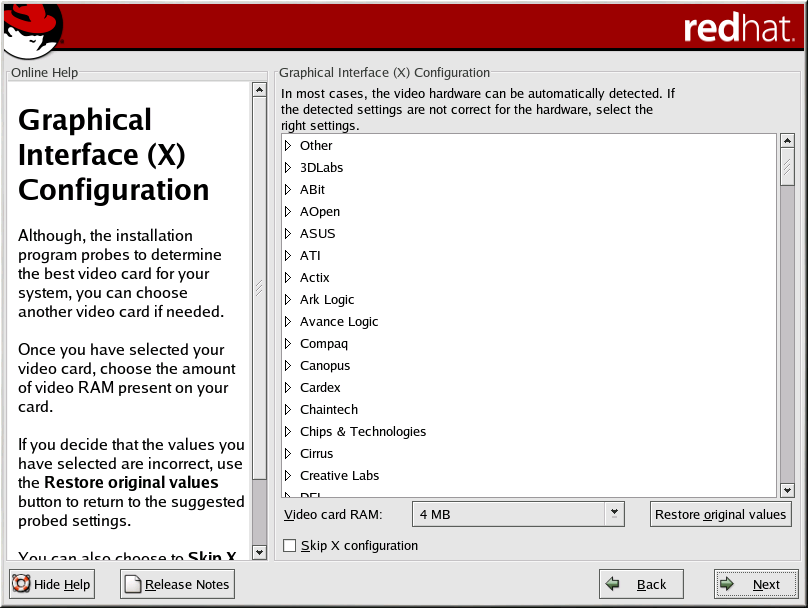
Task: Expand the 3DLabs card list
Action: 288,168
